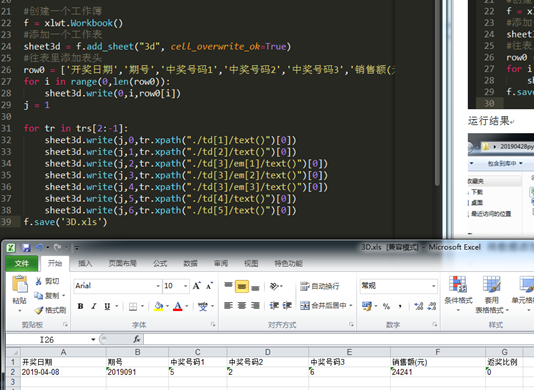
Task: Toggle Bold formatting
Action: pyautogui.click(x=80, y=306)
